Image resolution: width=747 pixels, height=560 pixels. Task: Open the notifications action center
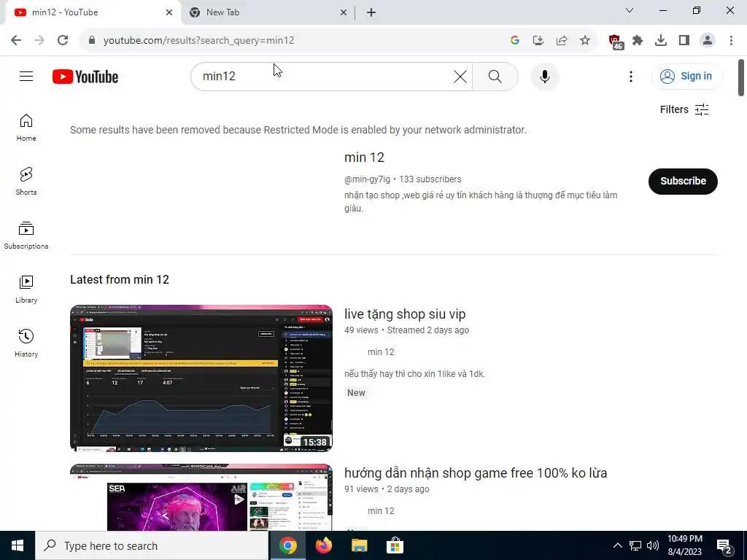tap(724, 547)
